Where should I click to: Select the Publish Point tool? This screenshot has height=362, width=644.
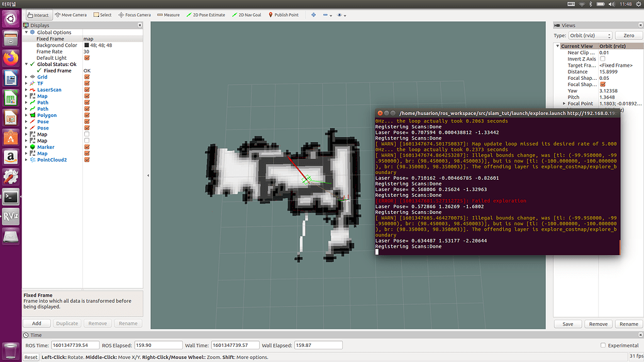coord(283,14)
